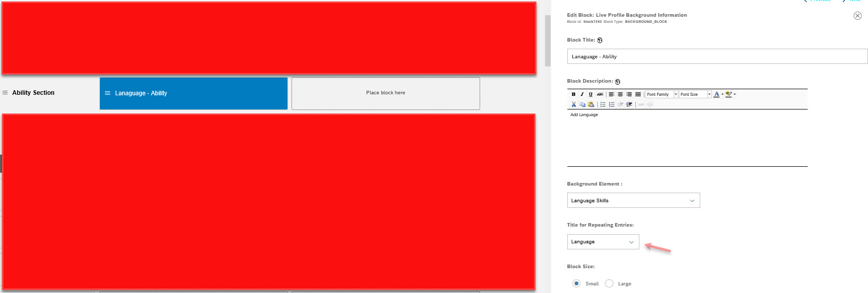Apply strikethrough formatting
The image size is (868, 293).
click(x=600, y=94)
